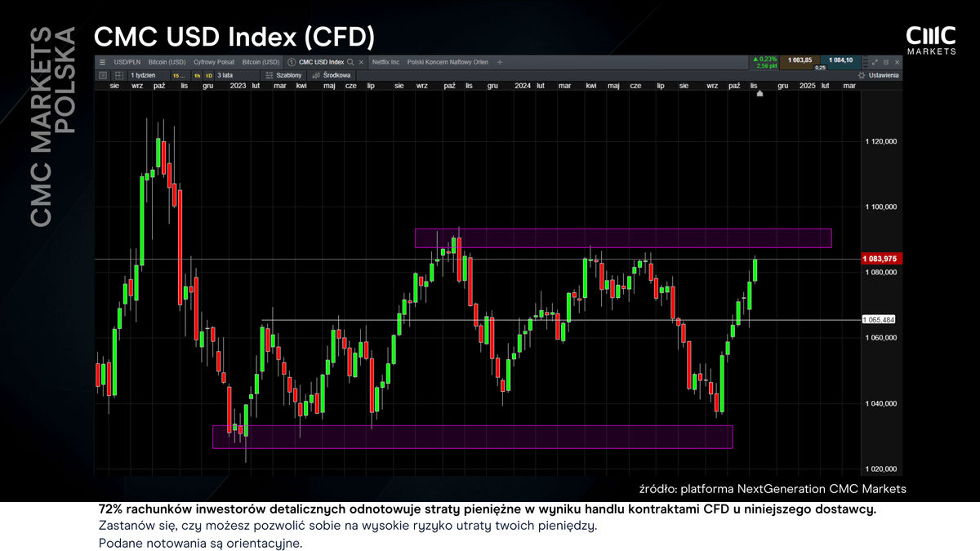Open the first Bitcoin (USD) tab

(167, 62)
